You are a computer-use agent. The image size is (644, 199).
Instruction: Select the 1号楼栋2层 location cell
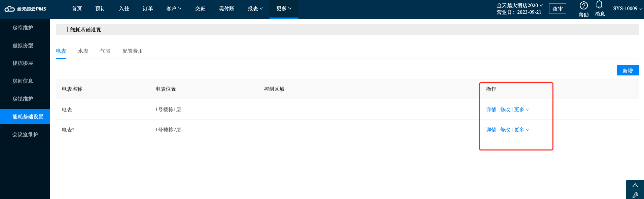point(168,130)
